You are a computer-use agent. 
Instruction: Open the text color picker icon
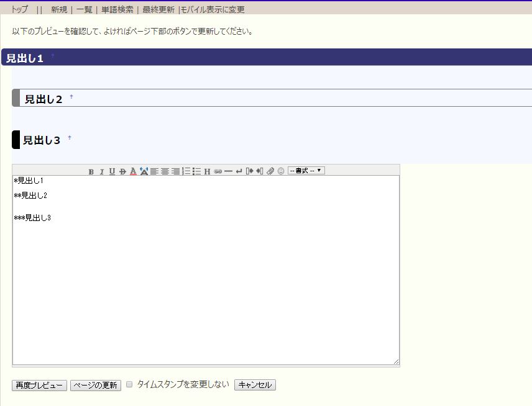tap(133, 171)
